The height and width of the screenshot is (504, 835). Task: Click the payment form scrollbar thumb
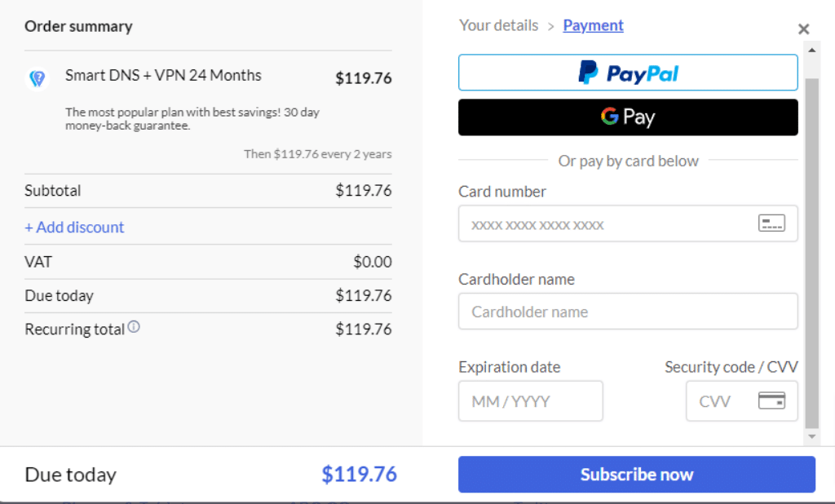pyautogui.click(x=812, y=253)
